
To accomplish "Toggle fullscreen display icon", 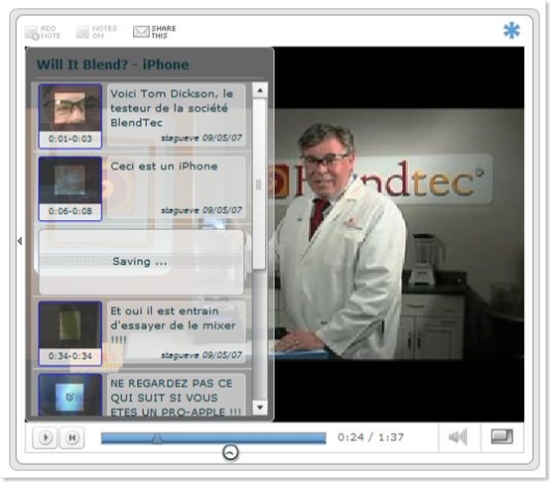I will pyautogui.click(x=502, y=437).
